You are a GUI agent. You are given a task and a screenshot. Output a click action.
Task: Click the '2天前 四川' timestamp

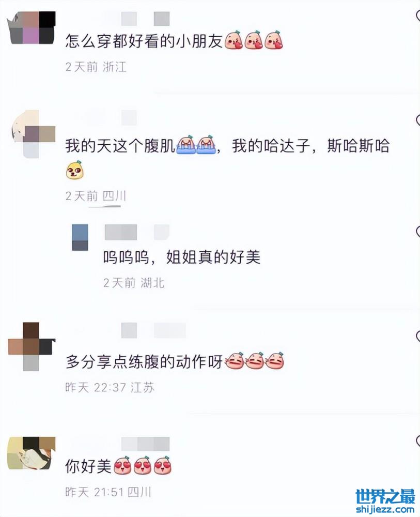point(96,196)
